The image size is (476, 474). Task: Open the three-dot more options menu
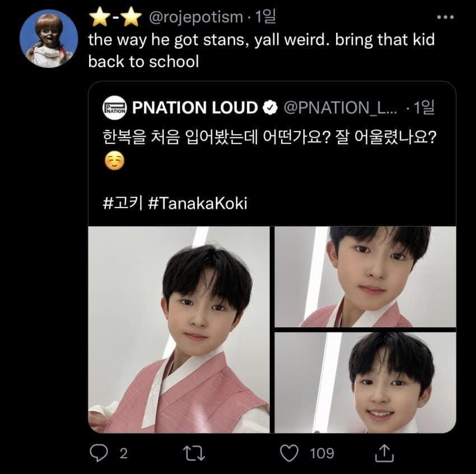pyautogui.click(x=445, y=17)
